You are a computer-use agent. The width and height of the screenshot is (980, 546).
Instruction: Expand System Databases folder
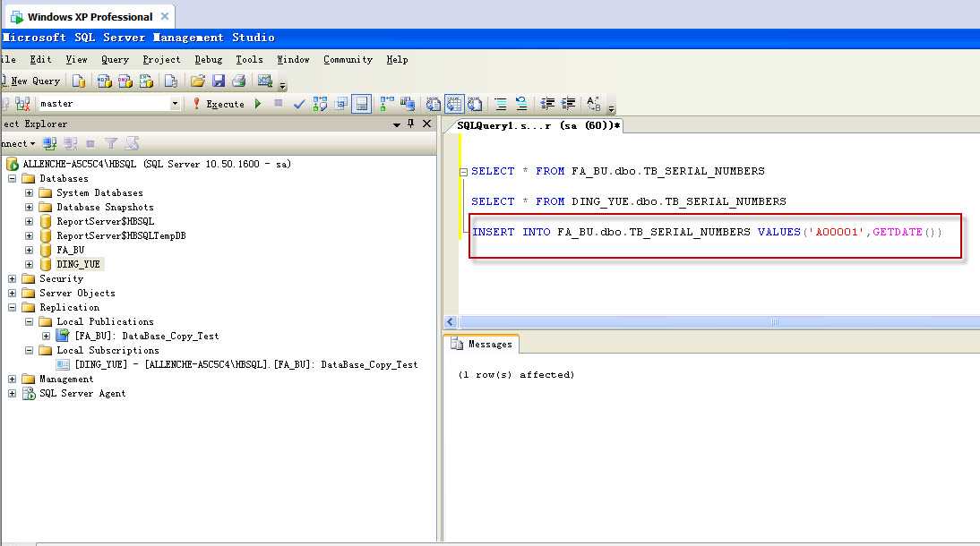click(x=29, y=193)
